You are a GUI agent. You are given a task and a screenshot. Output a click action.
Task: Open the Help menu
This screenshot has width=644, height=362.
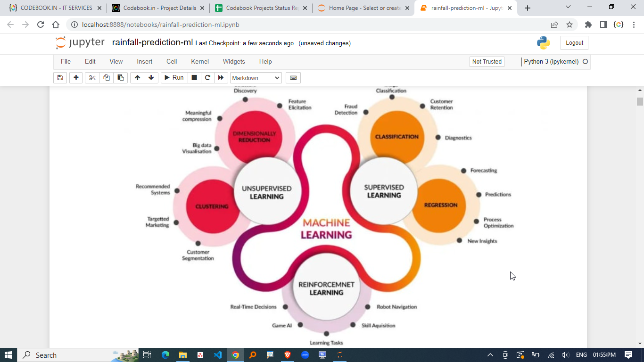(x=265, y=62)
